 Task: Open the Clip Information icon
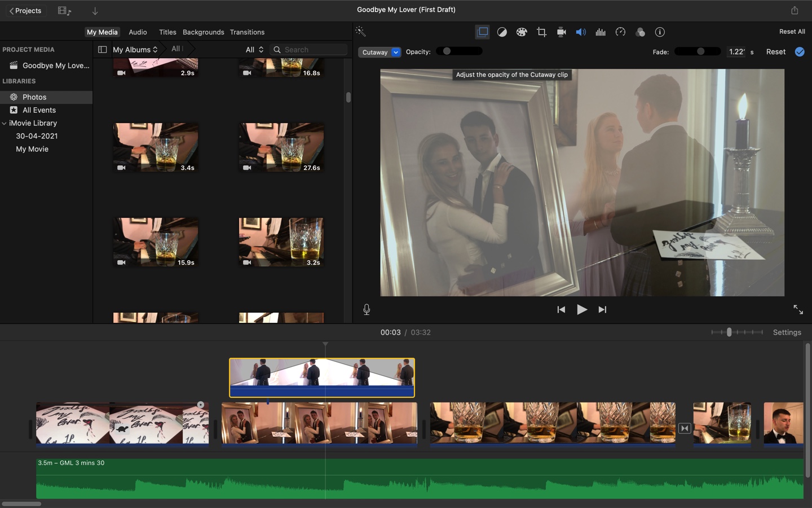[x=660, y=32]
